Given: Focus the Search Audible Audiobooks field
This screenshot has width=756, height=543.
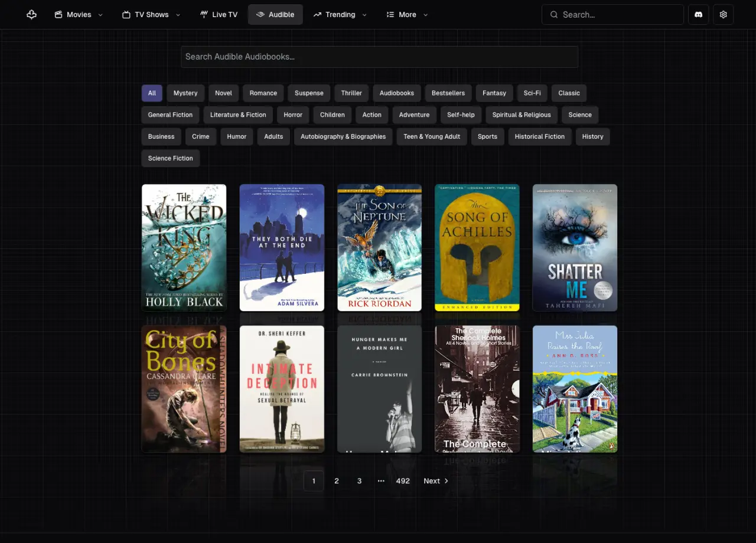Looking at the screenshot, I should [x=379, y=57].
